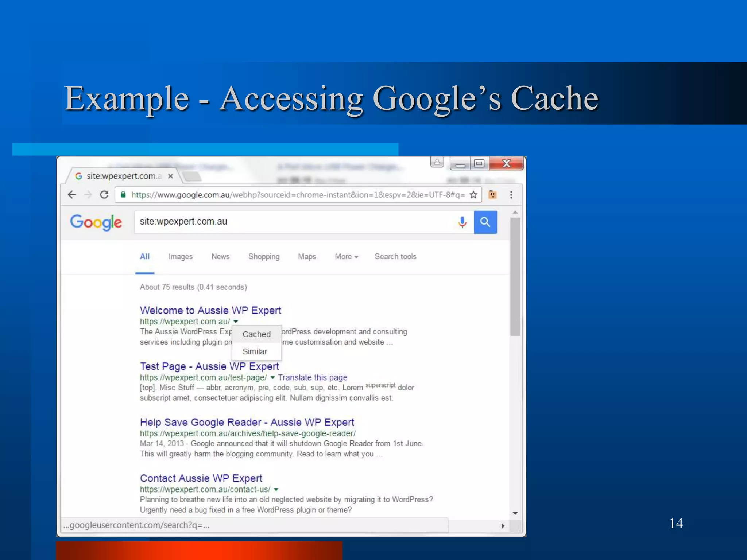
Task: Click the address bar URL field
Action: (x=298, y=195)
